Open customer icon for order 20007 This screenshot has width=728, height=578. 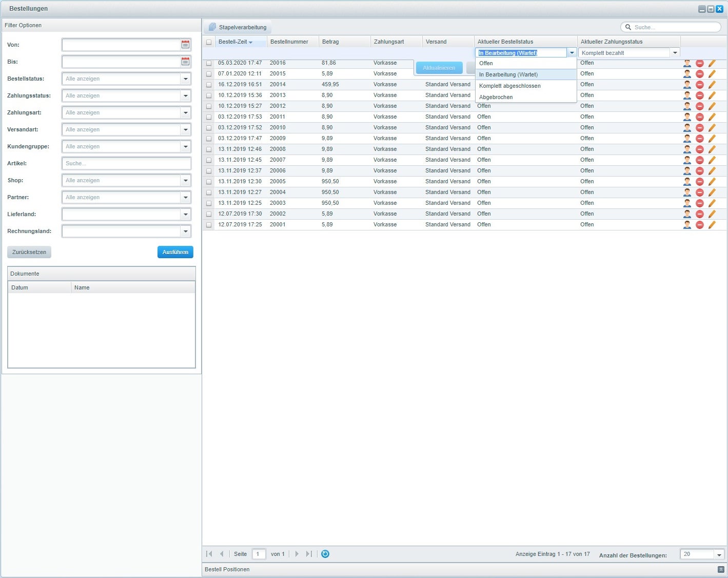[687, 160]
